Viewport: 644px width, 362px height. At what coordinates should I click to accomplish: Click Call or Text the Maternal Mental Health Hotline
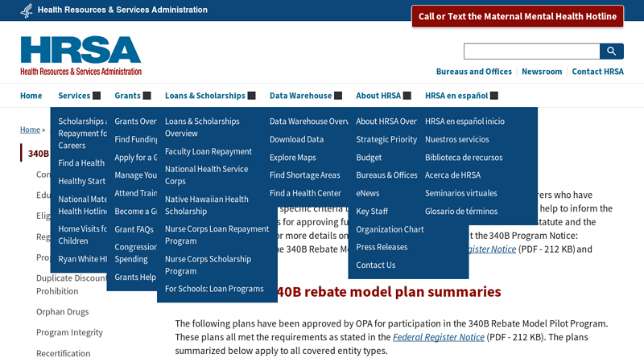(x=518, y=16)
